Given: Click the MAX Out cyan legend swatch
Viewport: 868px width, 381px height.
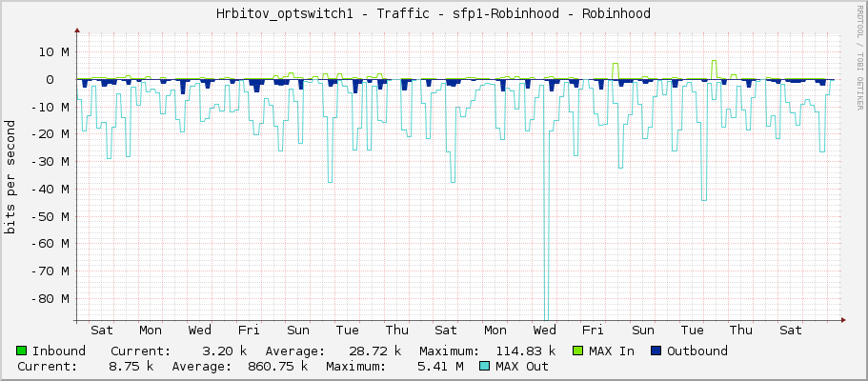Looking at the screenshot, I should [484, 366].
